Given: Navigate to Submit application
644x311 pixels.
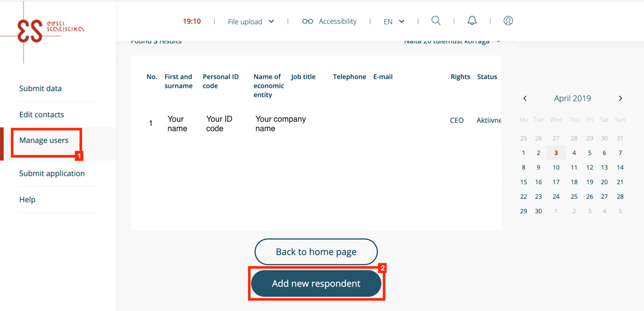Looking at the screenshot, I should 52,173.
